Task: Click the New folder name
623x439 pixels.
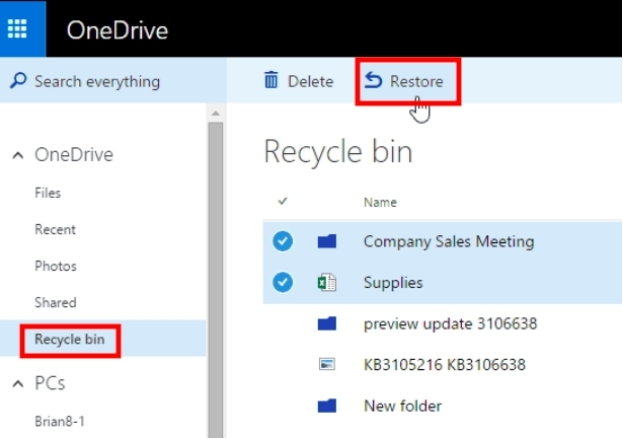Action: pyautogui.click(x=402, y=406)
